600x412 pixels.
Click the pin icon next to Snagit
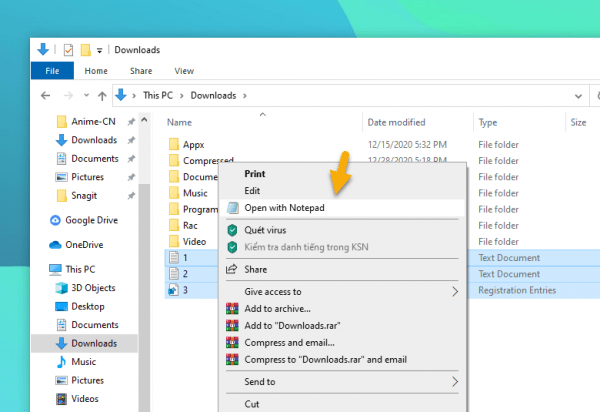click(x=131, y=196)
